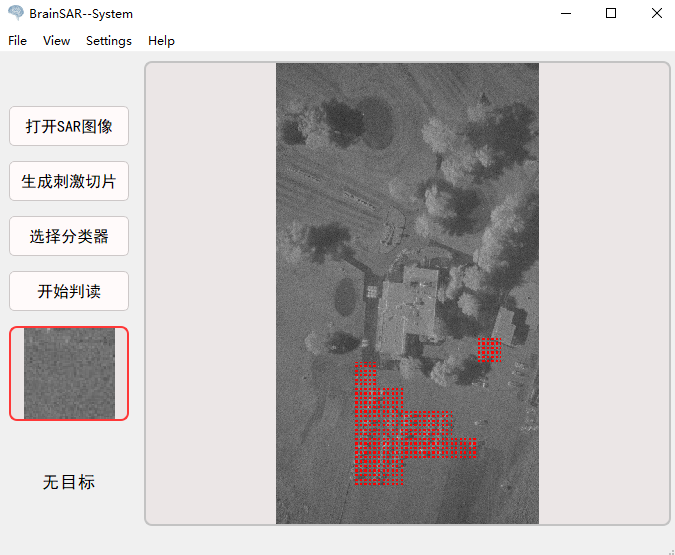Open the Help menu
Image resolution: width=675 pixels, height=555 pixels.
pos(161,40)
